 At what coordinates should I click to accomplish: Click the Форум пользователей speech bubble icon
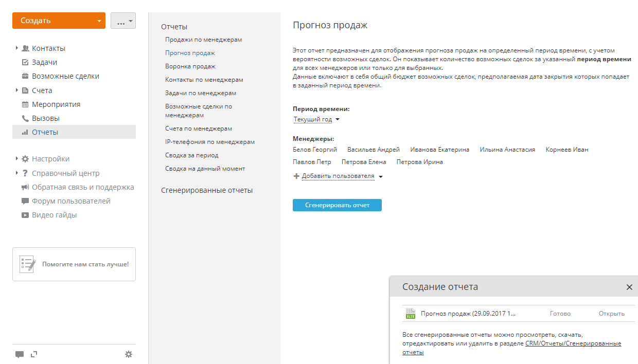click(x=25, y=201)
